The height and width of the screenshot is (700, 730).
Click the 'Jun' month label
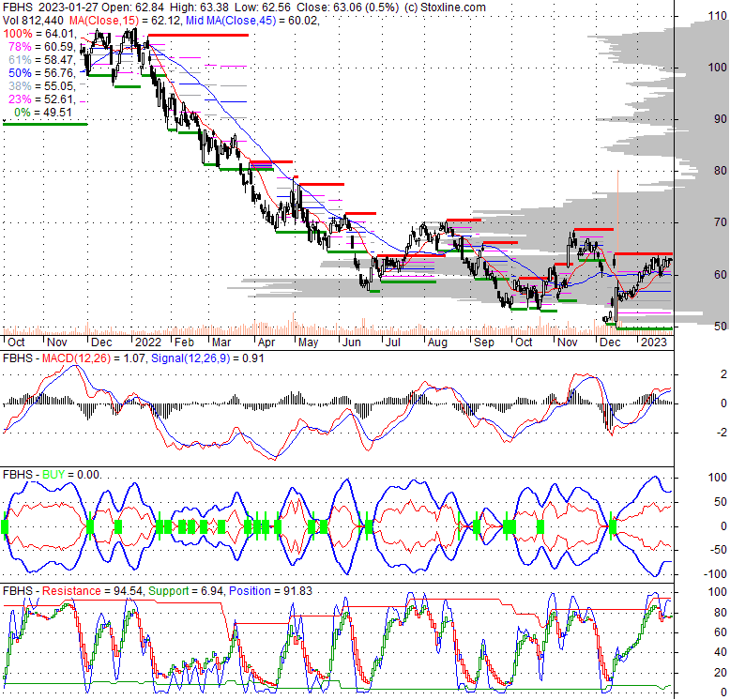[x=352, y=342]
